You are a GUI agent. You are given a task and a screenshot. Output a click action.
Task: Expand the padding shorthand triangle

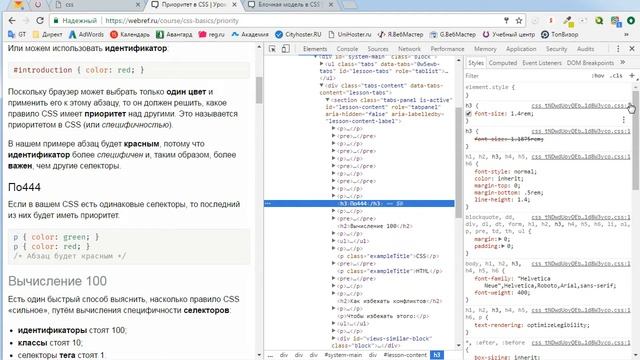[x=503, y=246]
